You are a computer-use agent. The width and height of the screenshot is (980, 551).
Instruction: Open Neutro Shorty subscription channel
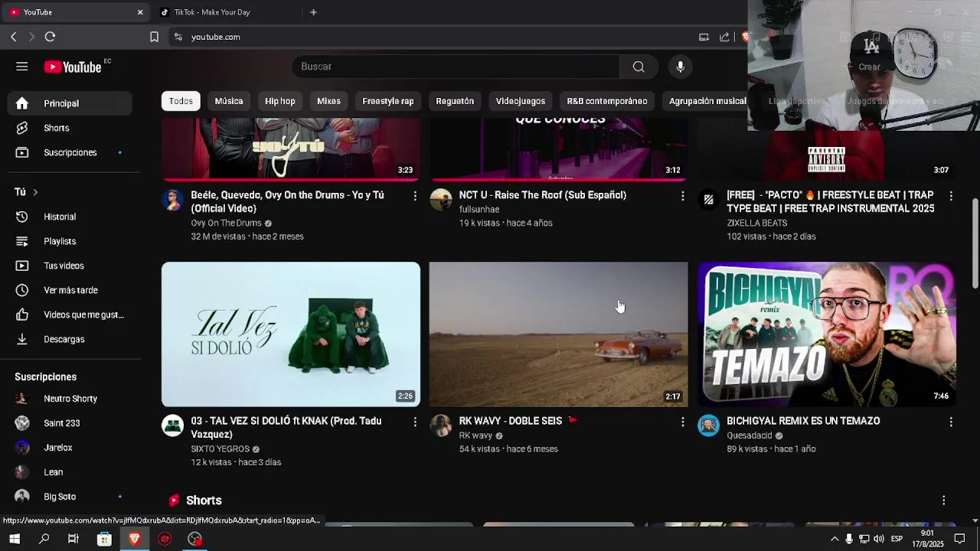coord(70,399)
